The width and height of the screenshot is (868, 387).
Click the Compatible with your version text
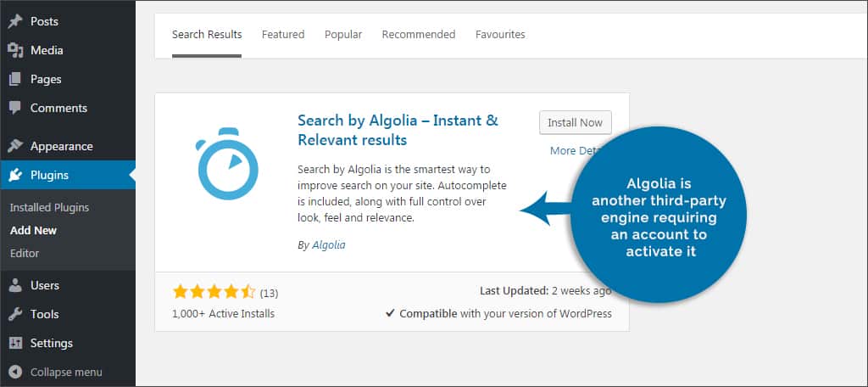(x=498, y=314)
